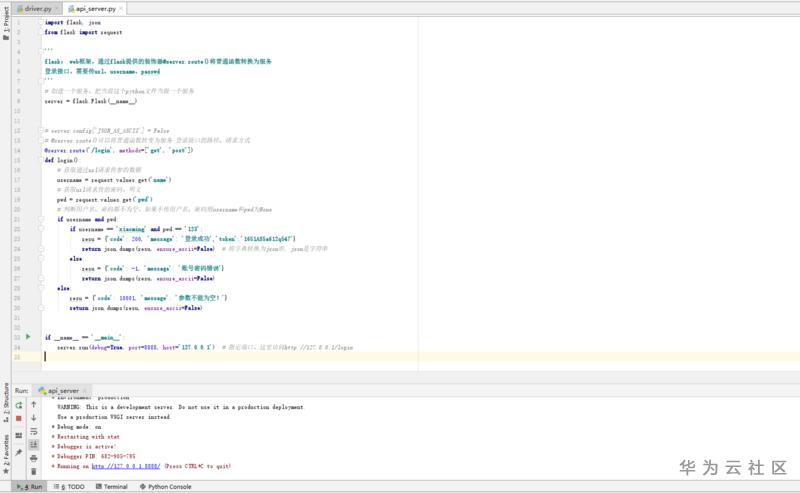The width and height of the screenshot is (800, 493).
Task: Collapse the comment block at line 12
Action: pyautogui.click(x=41, y=131)
